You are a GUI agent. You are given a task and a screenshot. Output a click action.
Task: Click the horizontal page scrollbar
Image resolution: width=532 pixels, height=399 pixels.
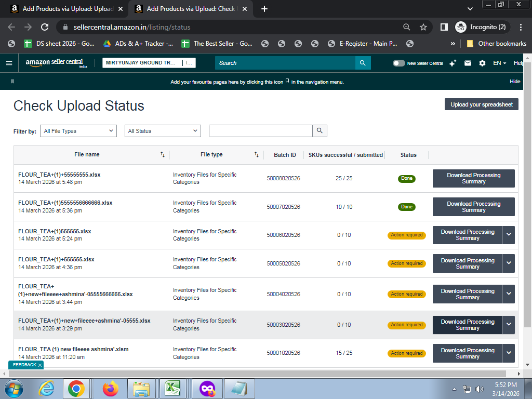point(257,374)
